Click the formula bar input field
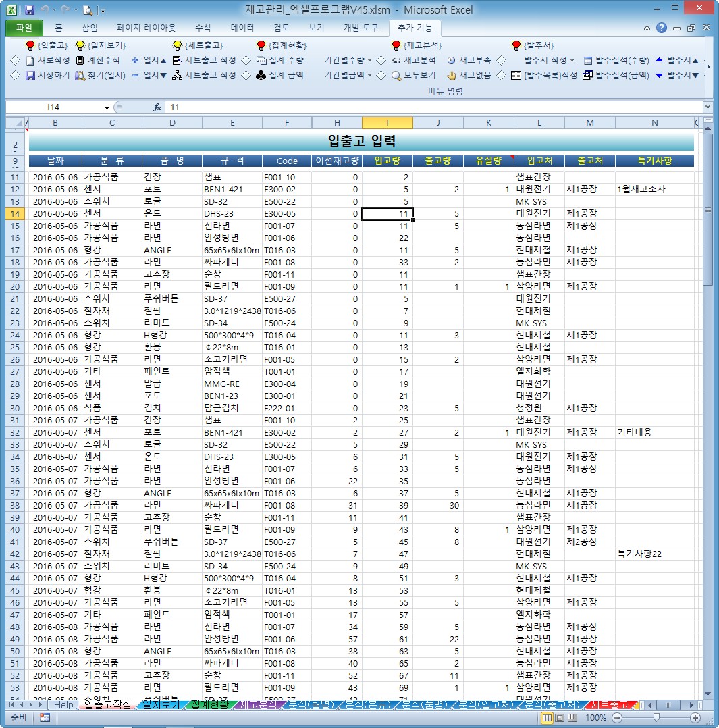 434,108
